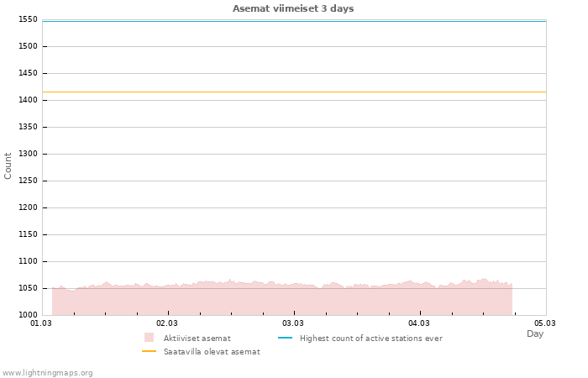The image size is (588, 378).
Task: Click the 1250 y-axis tick label
Action: [x=28, y=181]
